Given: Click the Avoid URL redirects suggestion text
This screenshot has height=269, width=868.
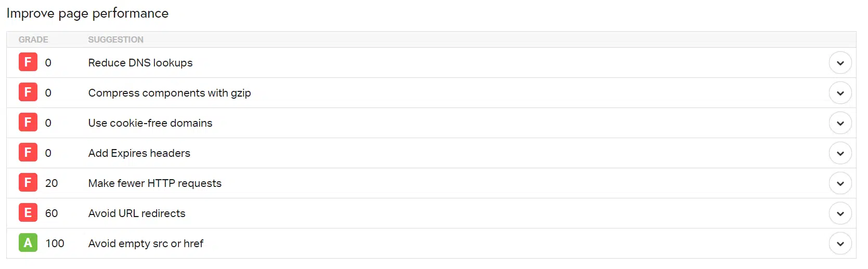Looking at the screenshot, I should (137, 213).
